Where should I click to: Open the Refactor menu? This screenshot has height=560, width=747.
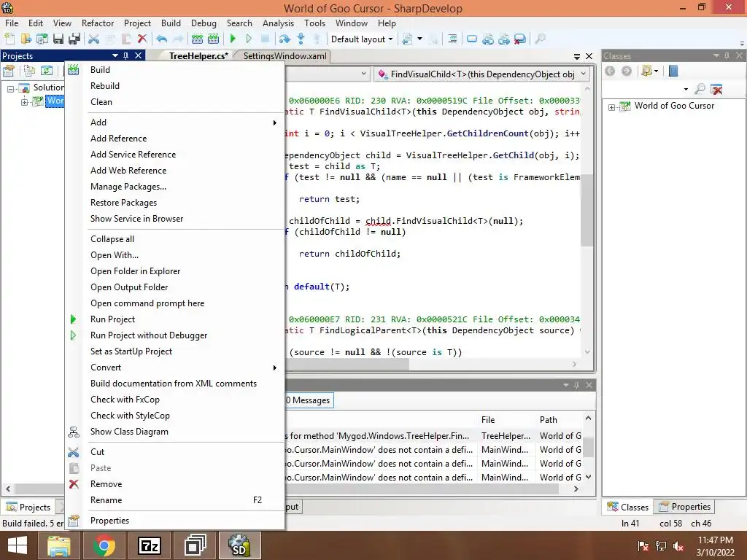point(98,23)
